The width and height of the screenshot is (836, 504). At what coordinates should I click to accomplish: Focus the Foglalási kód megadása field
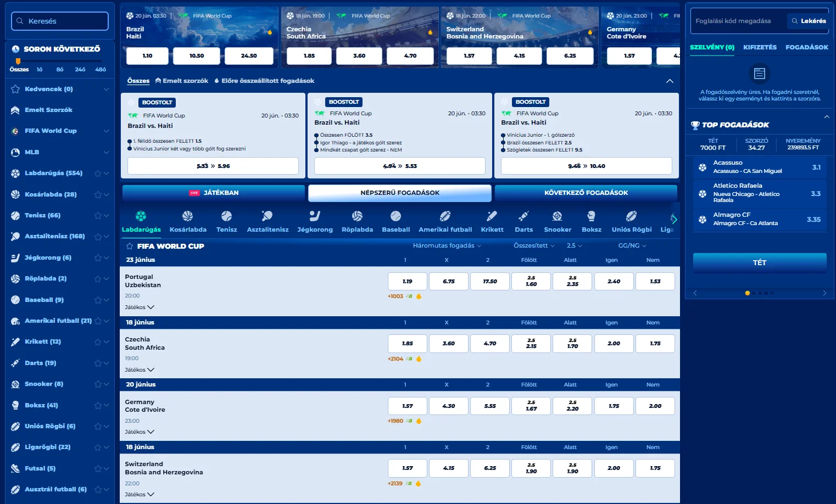[x=738, y=21]
